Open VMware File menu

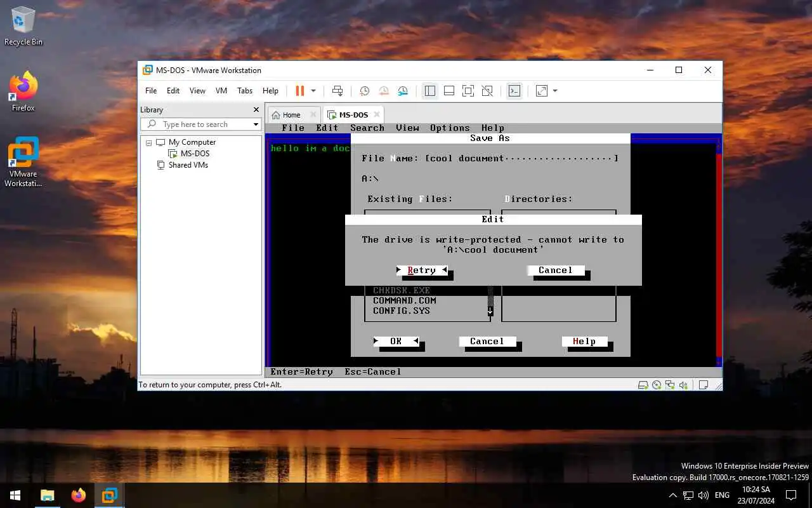[x=151, y=91]
